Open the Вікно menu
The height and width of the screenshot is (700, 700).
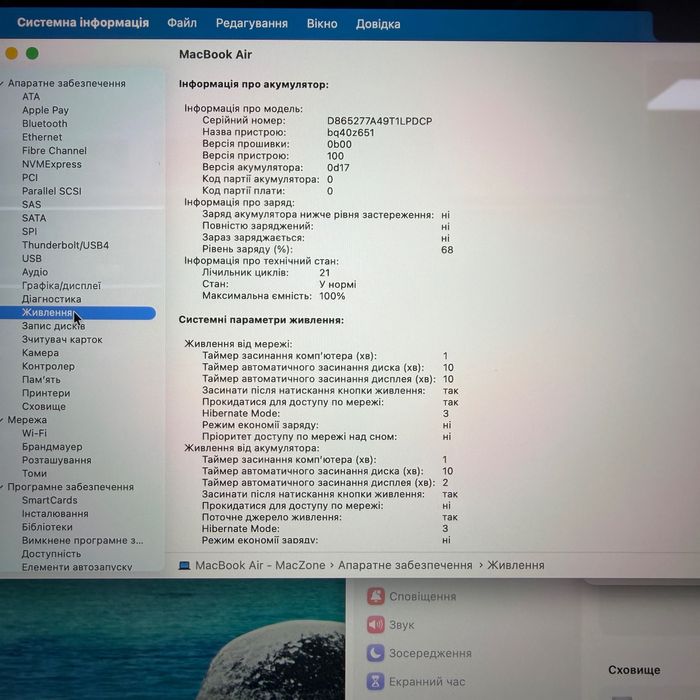click(x=322, y=24)
